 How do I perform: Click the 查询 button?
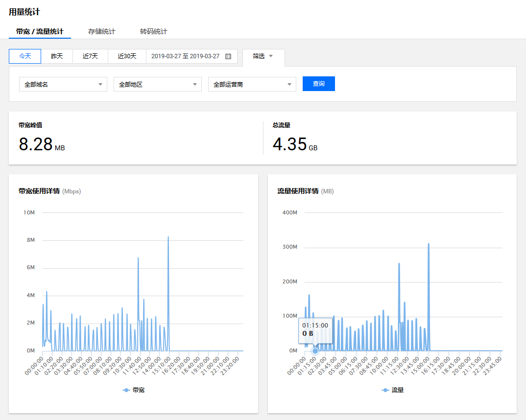tap(319, 84)
